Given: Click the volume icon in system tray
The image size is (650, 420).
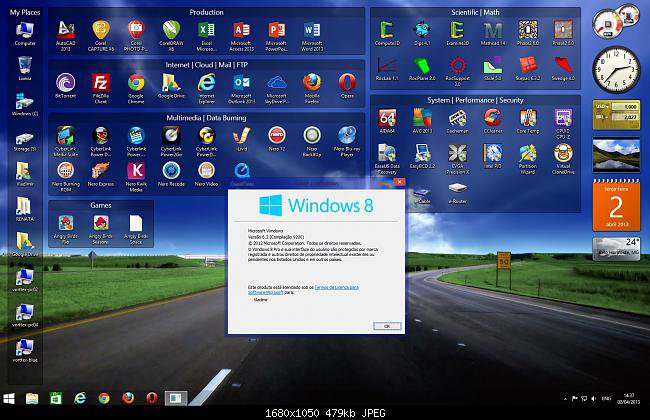Looking at the screenshot, I should pos(594,398).
